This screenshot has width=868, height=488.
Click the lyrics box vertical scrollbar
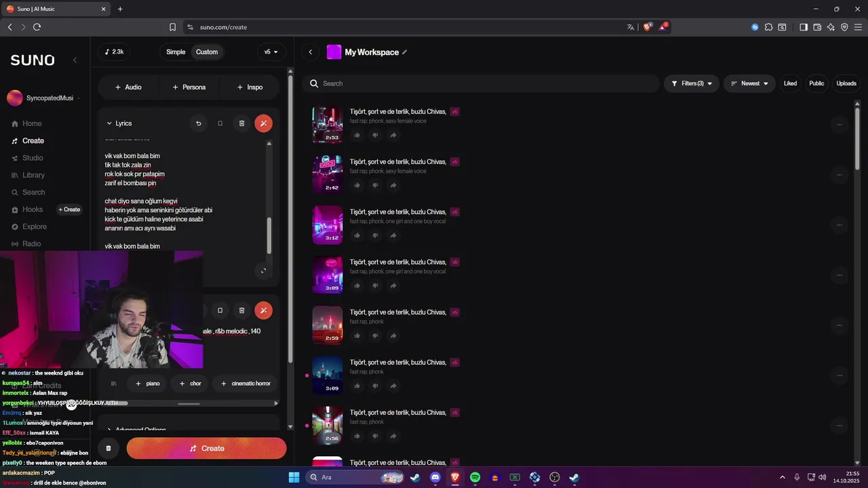[269, 236]
